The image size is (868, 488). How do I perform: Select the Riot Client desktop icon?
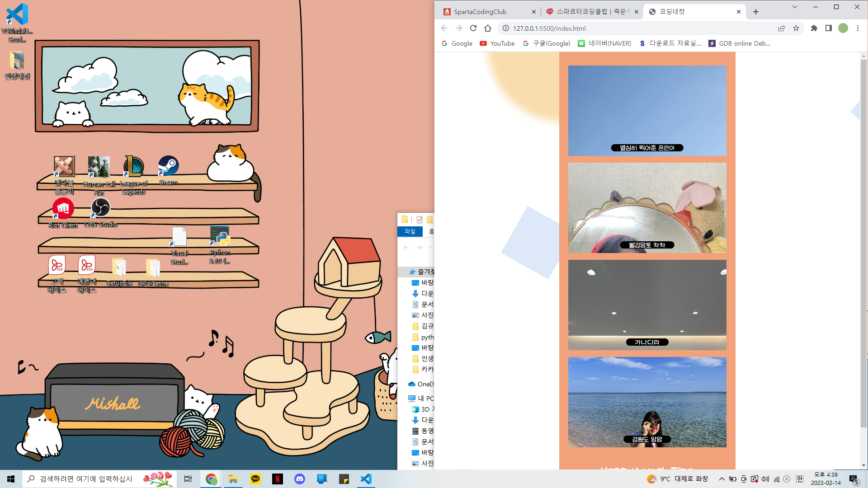[63, 213]
